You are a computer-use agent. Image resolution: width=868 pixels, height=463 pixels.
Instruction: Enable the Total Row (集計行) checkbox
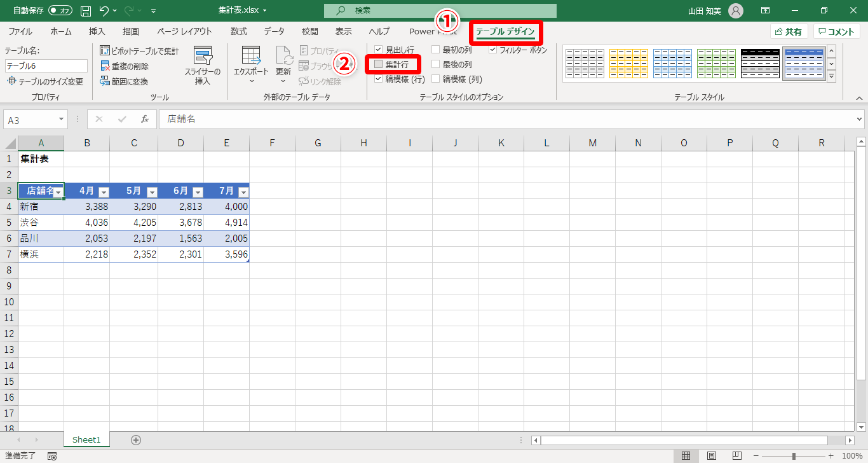(x=379, y=64)
